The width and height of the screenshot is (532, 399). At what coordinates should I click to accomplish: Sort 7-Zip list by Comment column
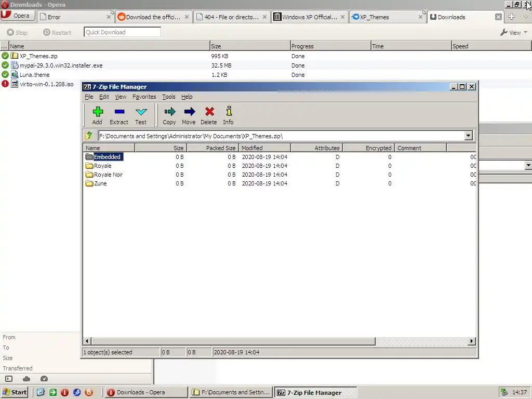(x=420, y=148)
